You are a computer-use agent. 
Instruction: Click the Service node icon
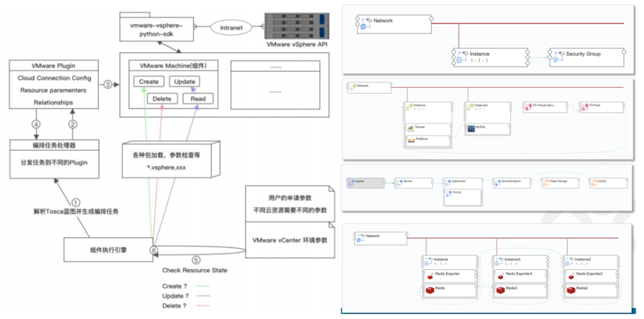pyautogui.click(x=399, y=182)
